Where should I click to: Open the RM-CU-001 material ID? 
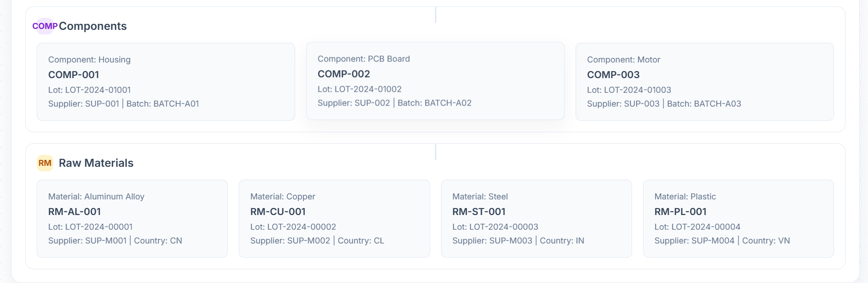(278, 212)
